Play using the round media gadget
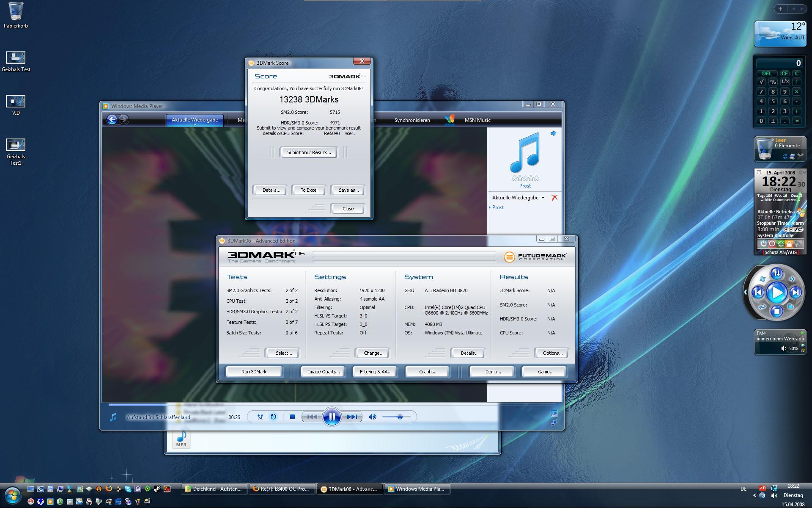This screenshot has width=812, height=508. tap(776, 293)
